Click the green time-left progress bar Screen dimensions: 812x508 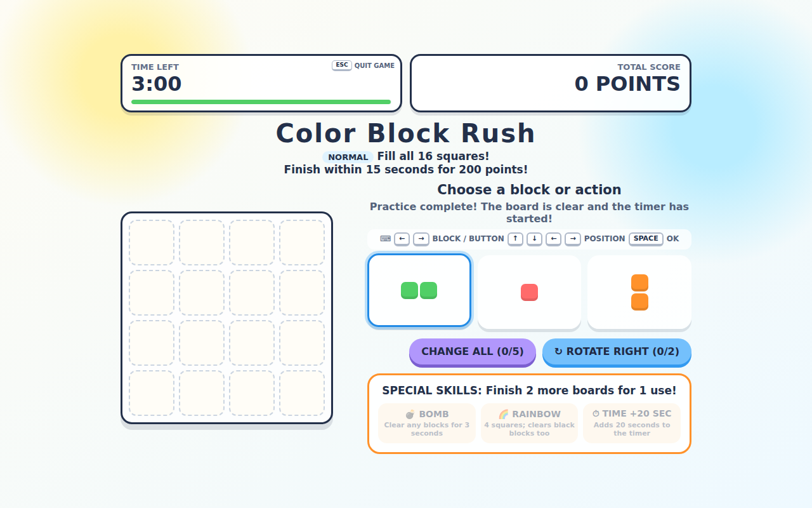tap(261, 102)
